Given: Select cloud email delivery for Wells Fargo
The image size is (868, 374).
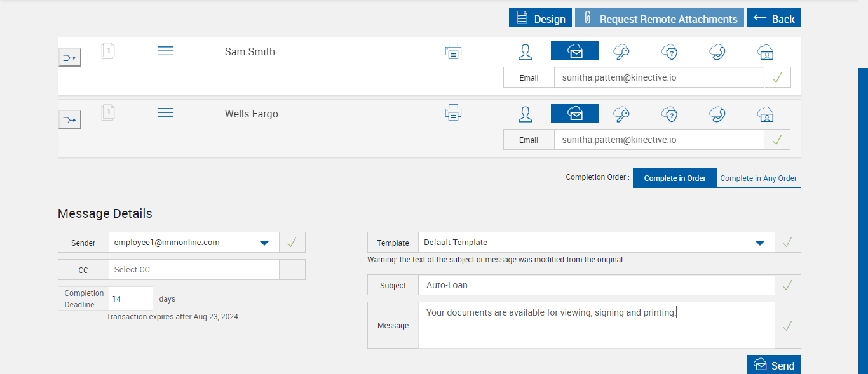Looking at the screenshot, I should point(574,114).
